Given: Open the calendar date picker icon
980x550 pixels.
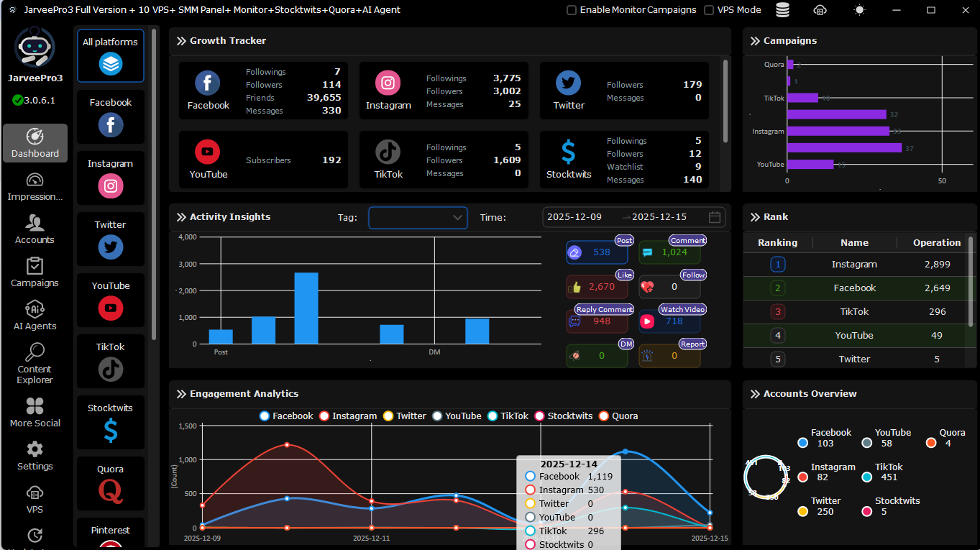Looking at the screenshot, I should [714, 217].
